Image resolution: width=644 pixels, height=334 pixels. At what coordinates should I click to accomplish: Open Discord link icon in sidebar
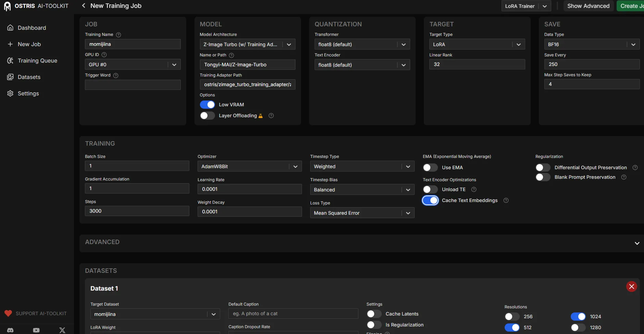click(x=10, y=330)
